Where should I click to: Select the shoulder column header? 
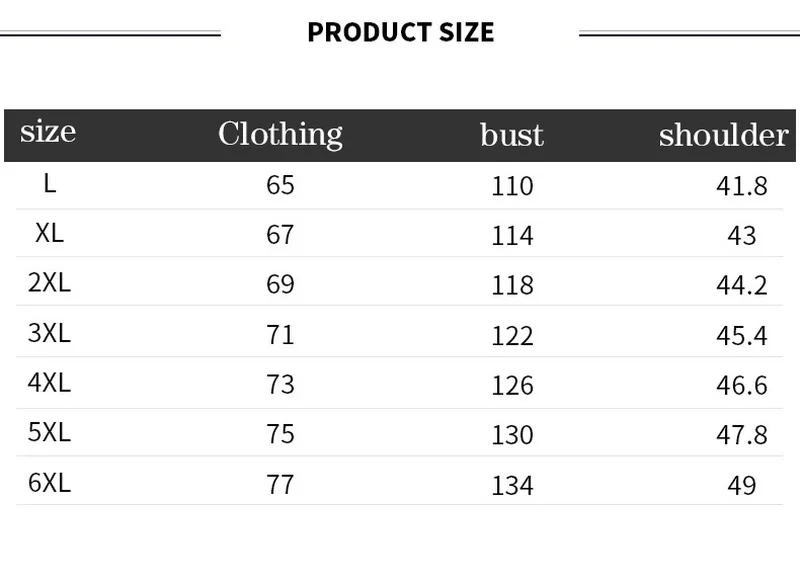click(723, 135)
